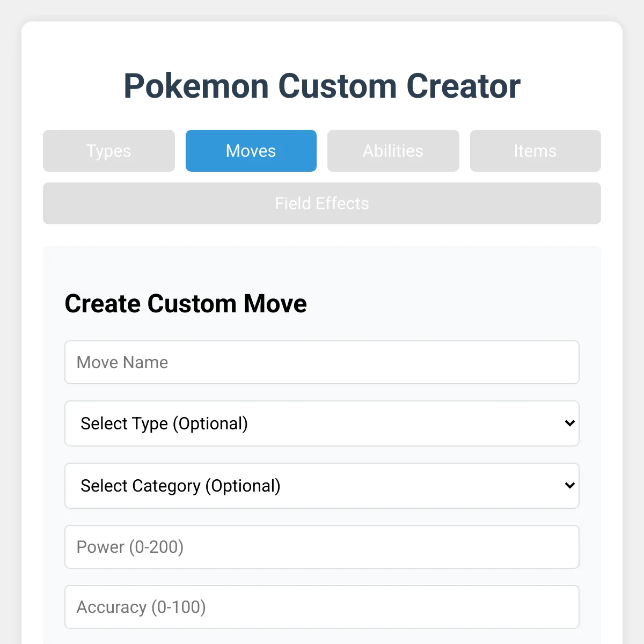Click into the Move Name field
The height and width of the screenshot is (644, 644).
[322, 362]
